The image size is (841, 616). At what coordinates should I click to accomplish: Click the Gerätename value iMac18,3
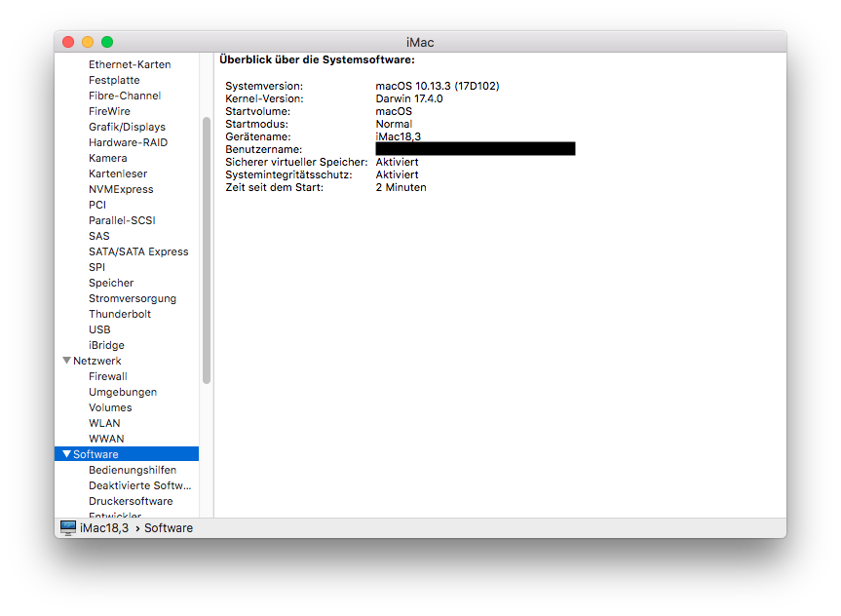pos(398,136)
